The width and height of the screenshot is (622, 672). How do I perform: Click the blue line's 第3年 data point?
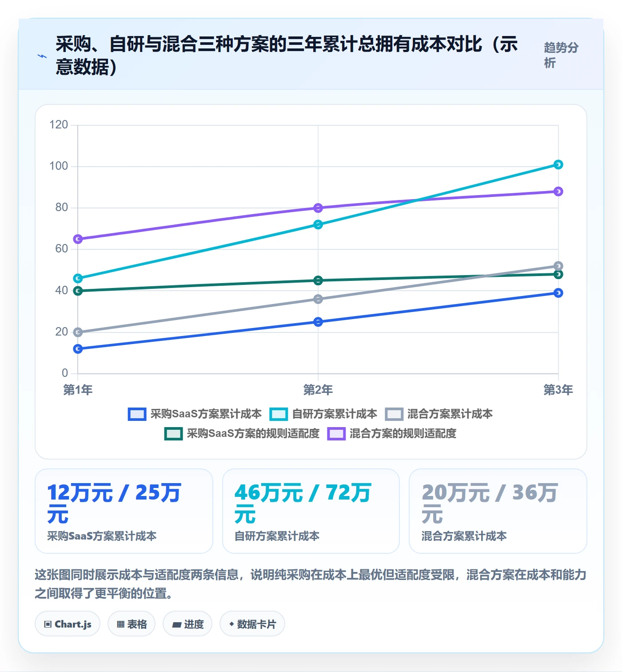558,293
